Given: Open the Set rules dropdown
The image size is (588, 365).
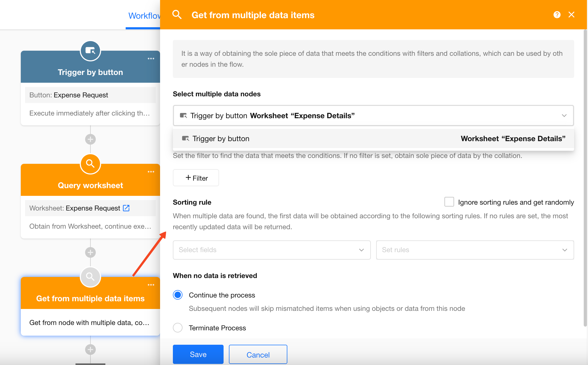Looking at the screenshot, I should [475, 250].
